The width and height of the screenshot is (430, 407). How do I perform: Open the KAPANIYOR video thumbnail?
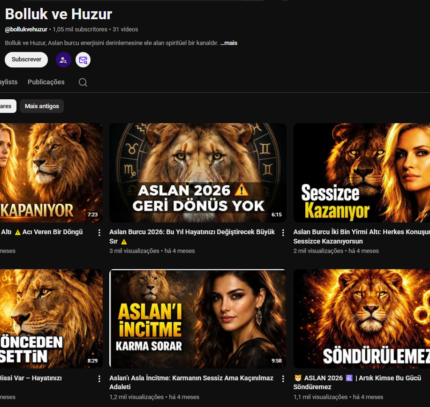pyautogui.click(x=51, y=173)
